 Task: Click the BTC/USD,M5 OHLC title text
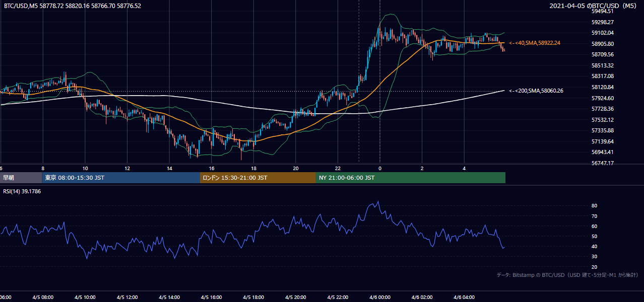pos(73,6)
